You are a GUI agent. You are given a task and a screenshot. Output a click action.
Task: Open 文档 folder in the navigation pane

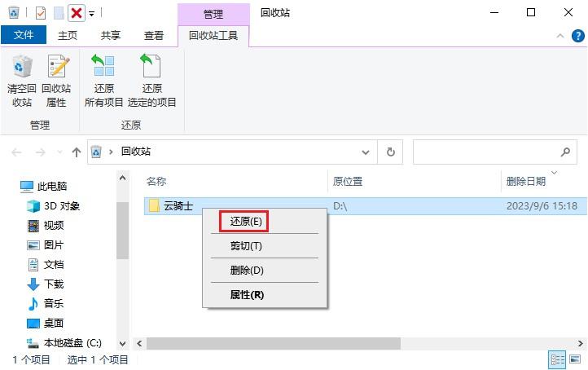click(x=46, y=265)
